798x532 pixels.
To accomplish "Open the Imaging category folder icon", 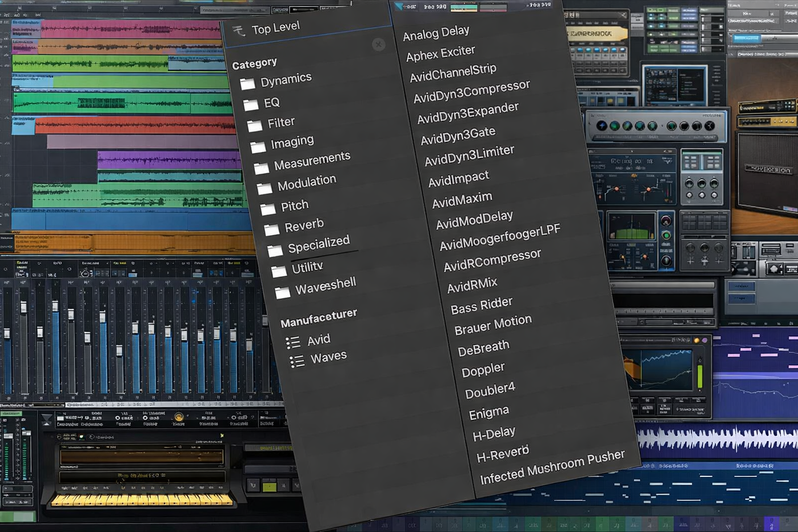I will coord(258,147).
